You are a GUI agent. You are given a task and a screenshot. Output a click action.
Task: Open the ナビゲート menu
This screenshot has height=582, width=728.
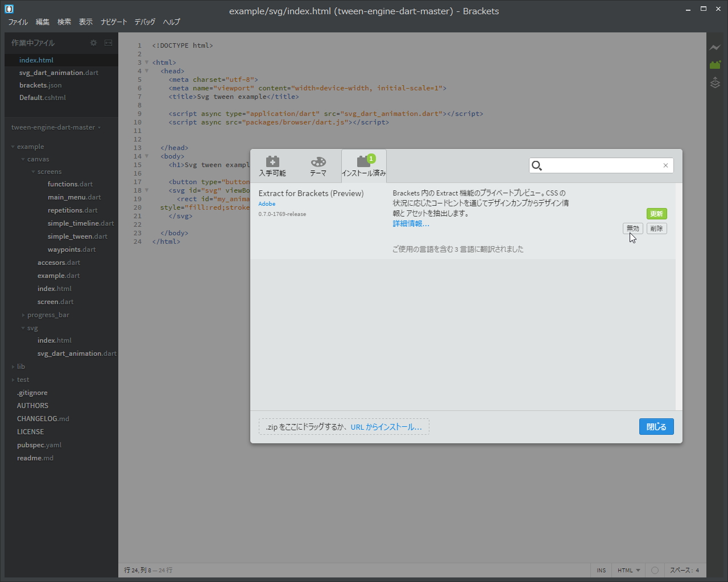[114, 22]
